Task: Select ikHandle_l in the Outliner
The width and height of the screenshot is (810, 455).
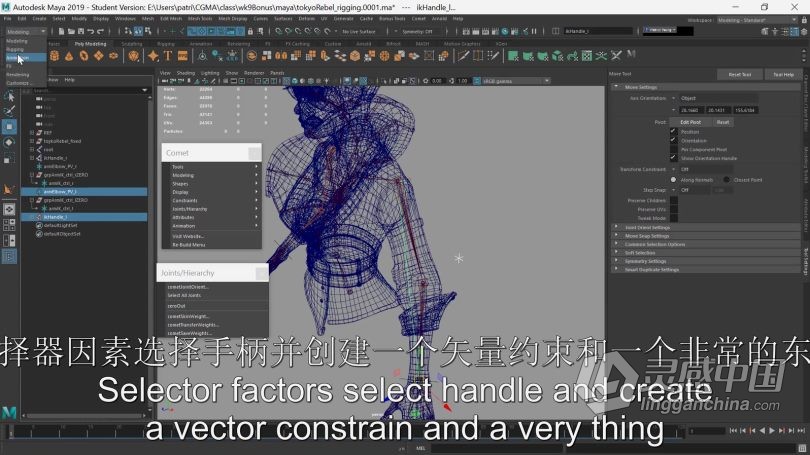Action: pos(84,217)
